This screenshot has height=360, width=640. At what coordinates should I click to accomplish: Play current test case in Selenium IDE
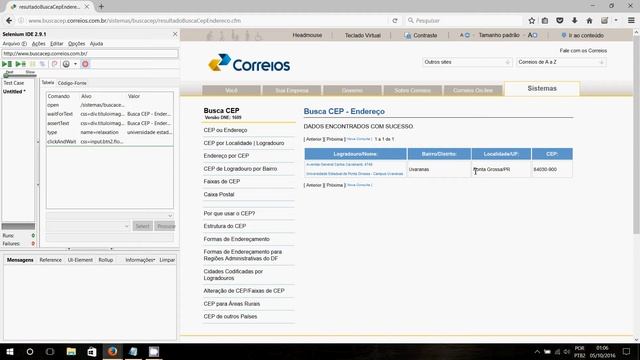(20, 64)
